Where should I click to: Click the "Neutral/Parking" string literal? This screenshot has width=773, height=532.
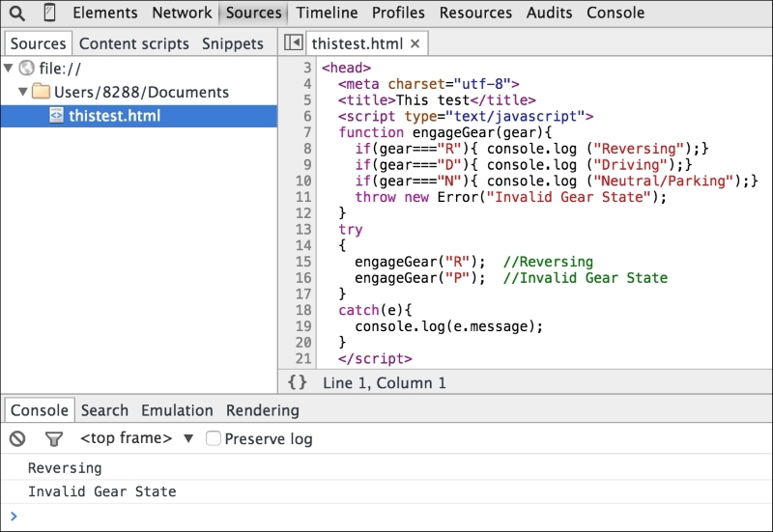(x=664, y=181)
